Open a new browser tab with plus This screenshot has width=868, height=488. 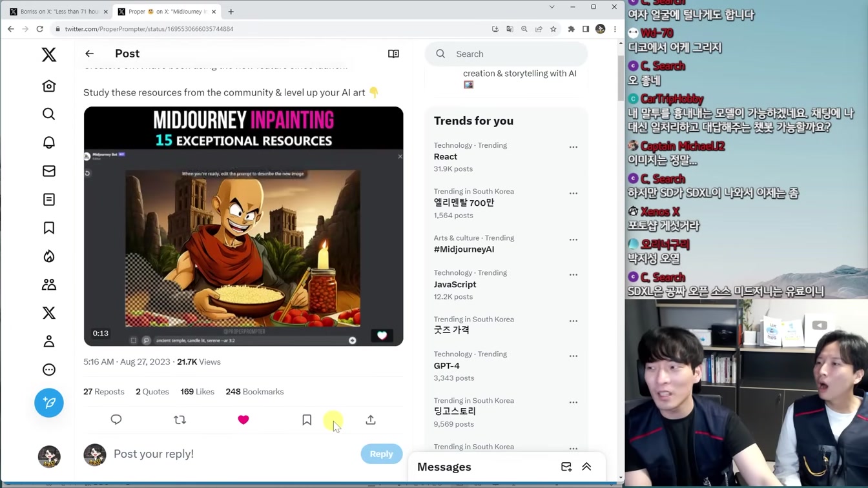[x=231, y=12]
